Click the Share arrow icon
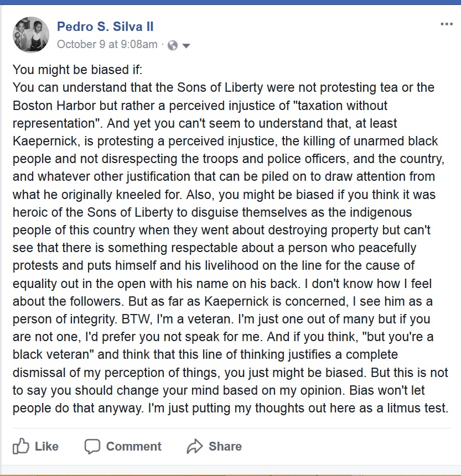The image size is (461, 476). [x=195, y=446]
